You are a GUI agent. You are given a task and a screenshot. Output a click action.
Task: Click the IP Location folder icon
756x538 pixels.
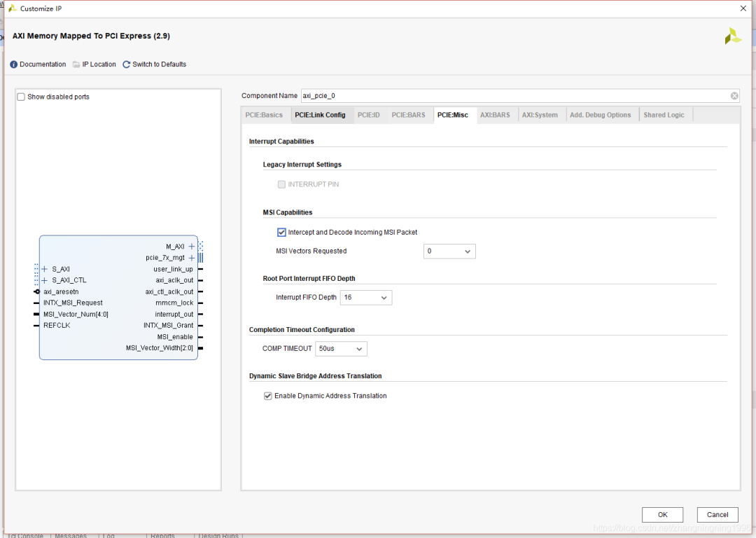click(76, 64)
